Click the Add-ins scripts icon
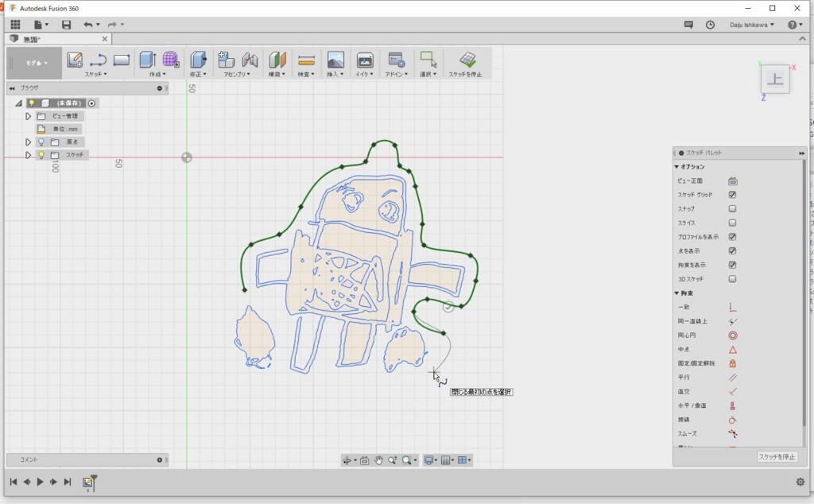Viewport: 814px width, 504px height. tap(397, 60)
